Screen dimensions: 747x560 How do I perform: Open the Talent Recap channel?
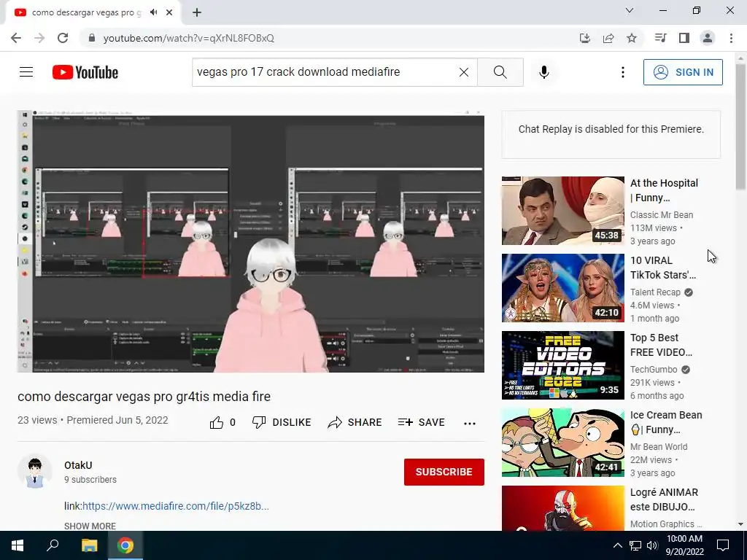click(x=655, y=292)
